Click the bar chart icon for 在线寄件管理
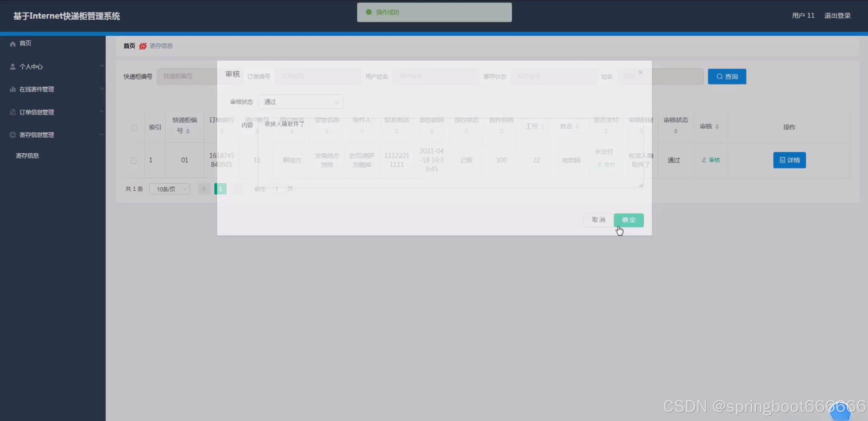868x421 pixels. coord(13,89)
